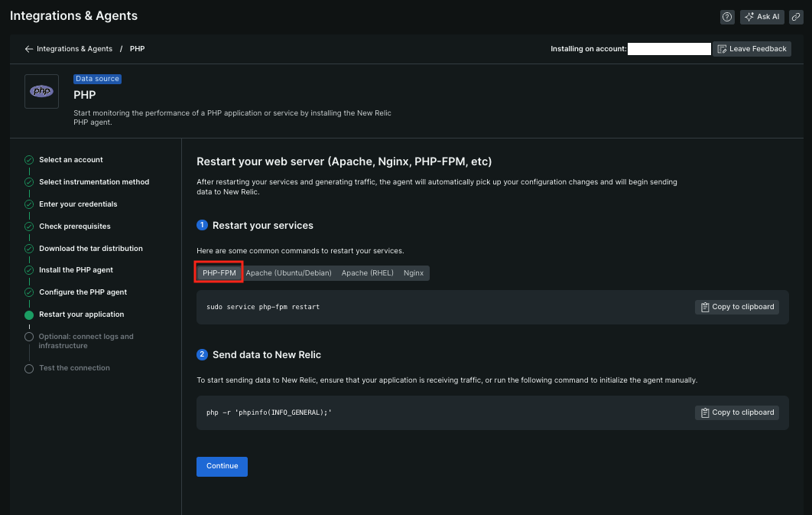Go to the Select an account step
The height and width of the screenshot is (515, 812).
(x=71, y=160)
